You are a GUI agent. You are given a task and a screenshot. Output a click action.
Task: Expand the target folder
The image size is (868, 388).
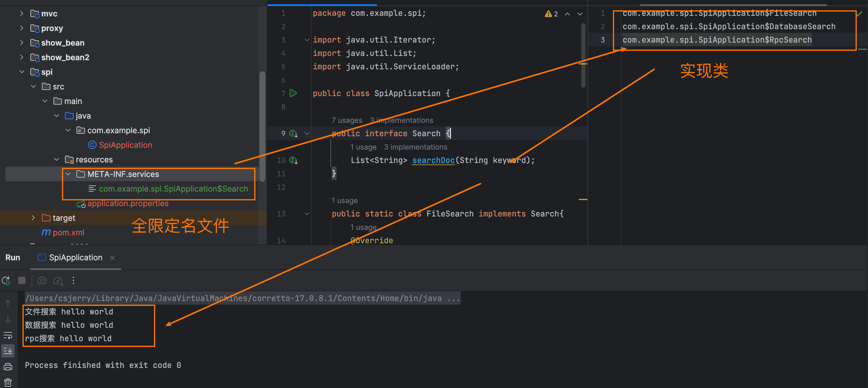[33, 218]
